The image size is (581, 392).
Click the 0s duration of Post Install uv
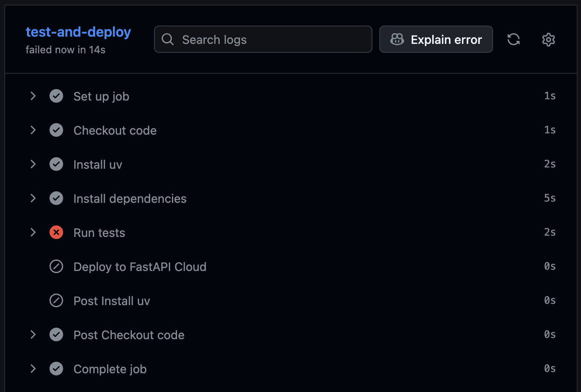(x=550, y=300)
